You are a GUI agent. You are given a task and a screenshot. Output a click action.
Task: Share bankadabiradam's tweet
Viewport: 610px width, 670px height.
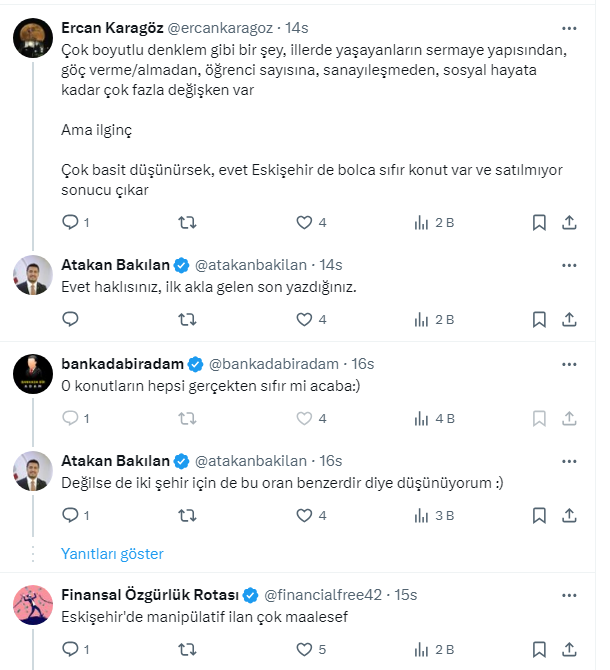click(x=568, y=418)
